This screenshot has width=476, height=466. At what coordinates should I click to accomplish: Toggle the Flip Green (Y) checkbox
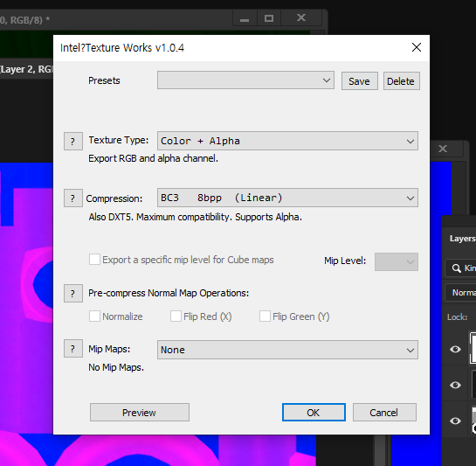click(265, 316)
